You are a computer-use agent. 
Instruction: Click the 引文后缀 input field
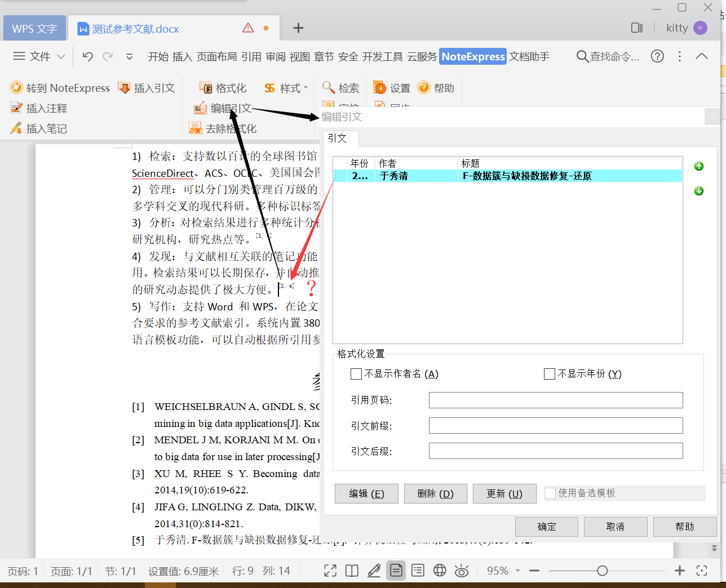tap(556, 451)
